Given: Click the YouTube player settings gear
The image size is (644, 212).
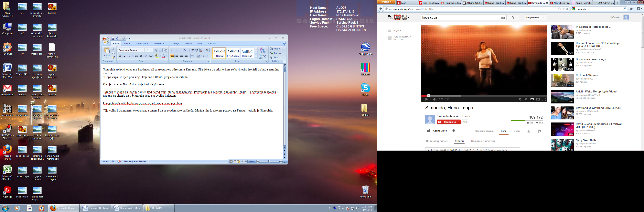Looking at the screenshot, I should pyautogui.click(x=520, y=99).
